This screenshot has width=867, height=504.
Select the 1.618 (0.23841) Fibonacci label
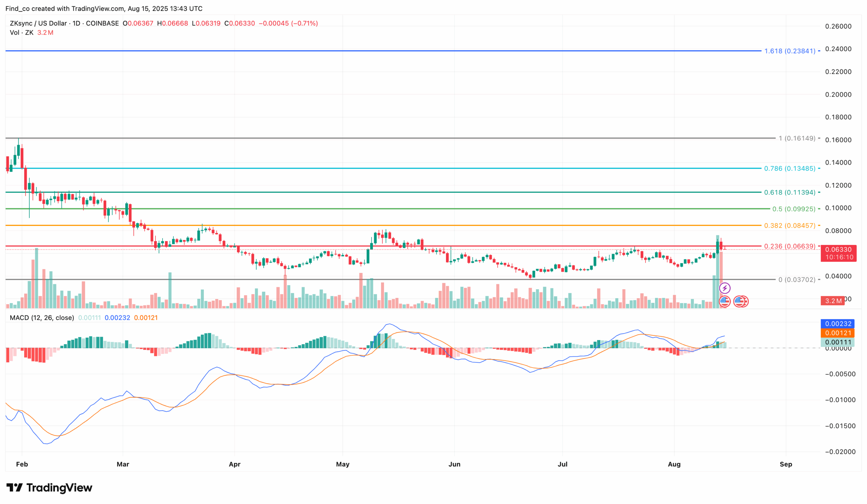[x=790, y=51]
